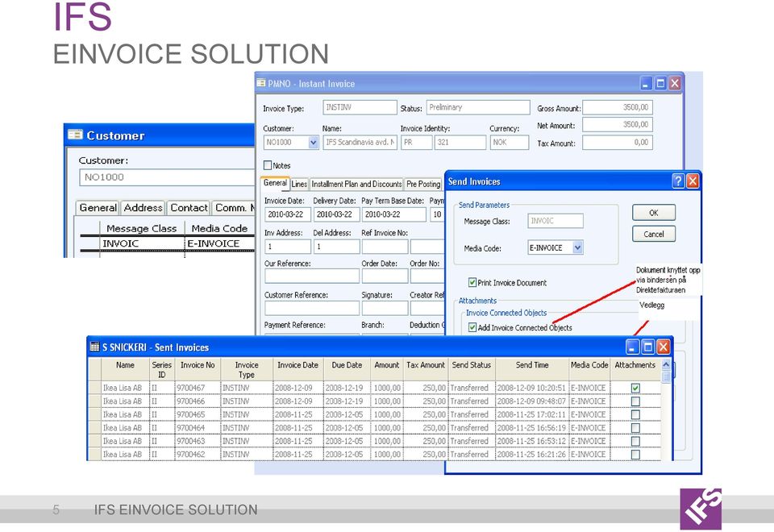
Task: Click send time 2008-12-09 09:48:07 cell
Action: (x=531, y=401)
